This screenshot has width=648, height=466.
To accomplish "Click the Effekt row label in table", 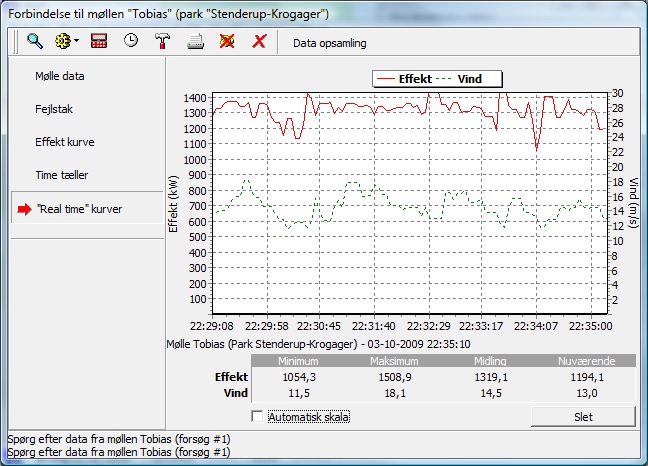I will point(231,377).
